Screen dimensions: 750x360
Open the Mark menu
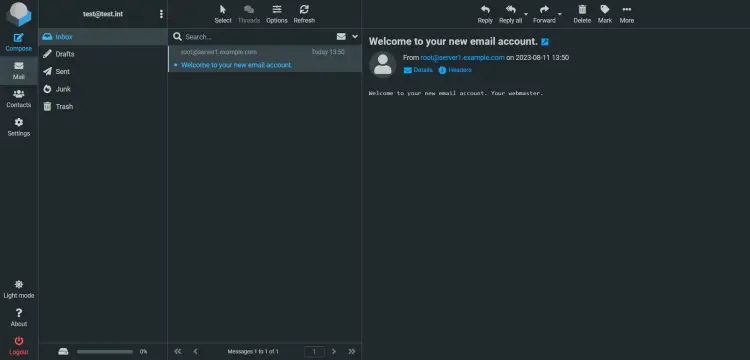605,14
